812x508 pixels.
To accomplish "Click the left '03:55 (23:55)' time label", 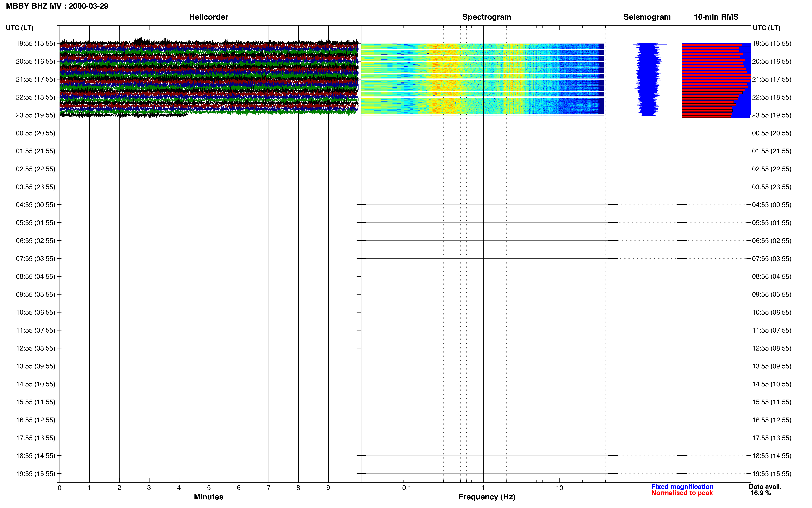I will coord(36,187).
